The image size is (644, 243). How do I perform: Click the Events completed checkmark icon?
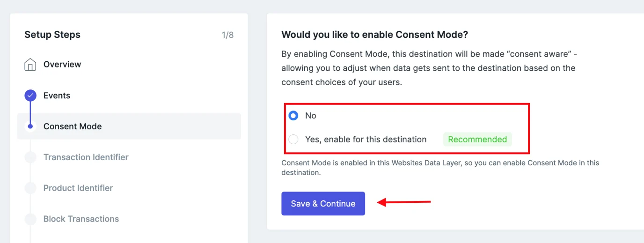pyautogui.click(x=30, y=96)
